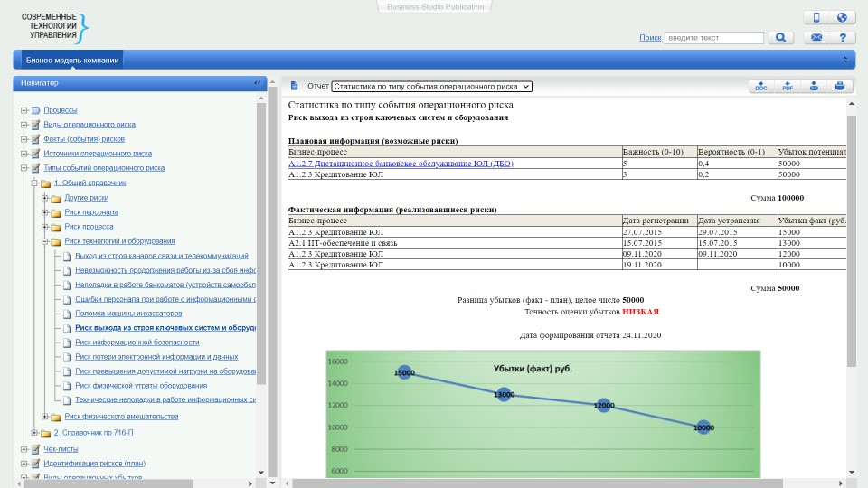Viewport: 868px width, 488px height.
Task: Click the download-to-mail icon beside PDF
Action: 814,87
